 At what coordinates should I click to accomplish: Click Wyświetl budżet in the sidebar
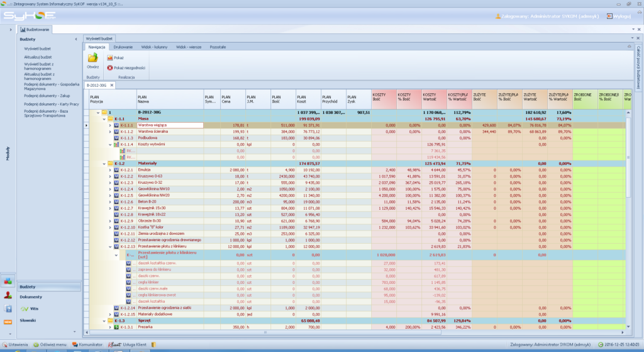tap(37, 48)
